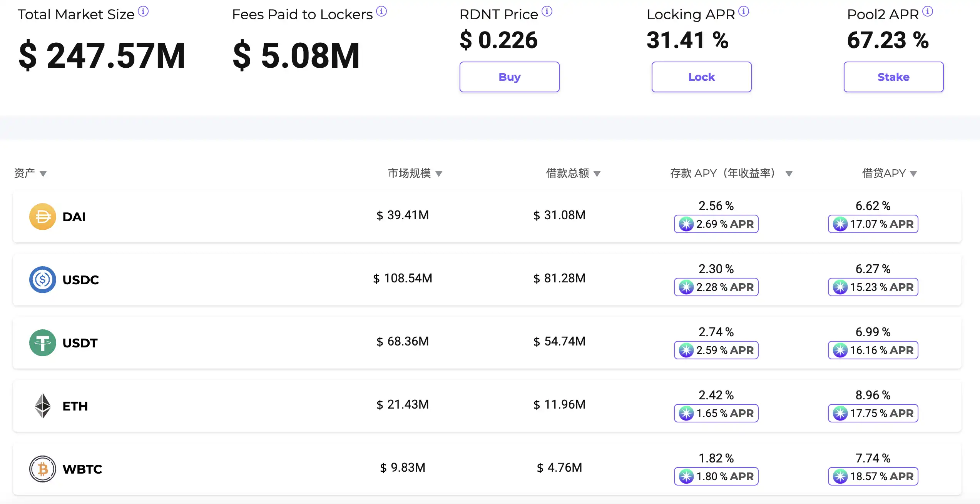Click info icon next to Total Market Size
This screenshot has width=980, height=504.
[x=143, y=12]
